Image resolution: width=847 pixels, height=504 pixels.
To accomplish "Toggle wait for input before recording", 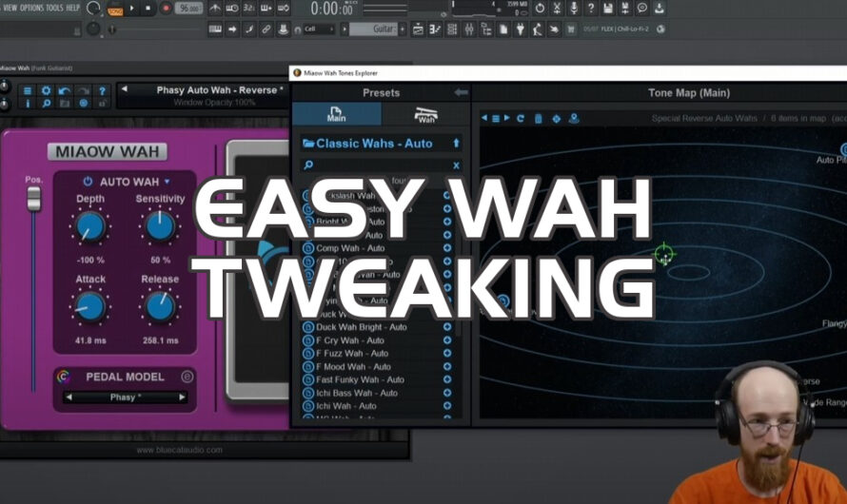I will pyautogui.click(x=232, y=9).
